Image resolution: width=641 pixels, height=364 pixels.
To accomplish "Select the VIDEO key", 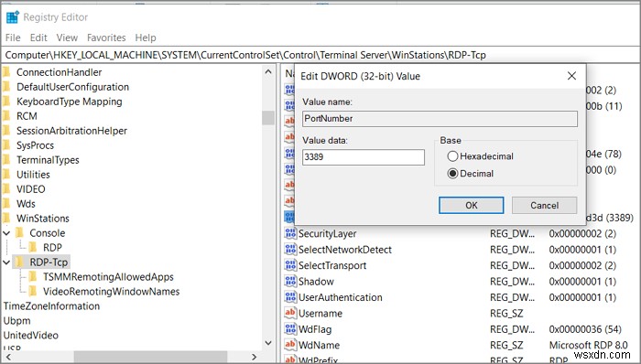I will tap(30, 189).
